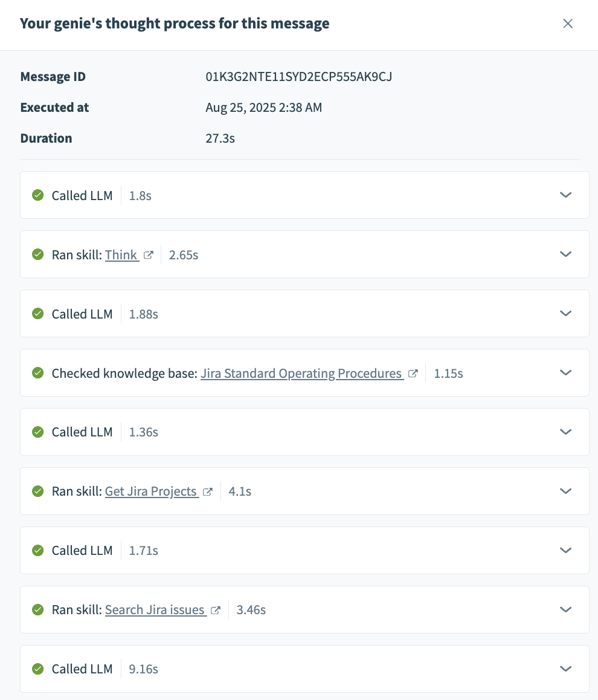Close the genie thought process panel
Viewport: 598px width, 700px height.
click(x=568, y=24)
